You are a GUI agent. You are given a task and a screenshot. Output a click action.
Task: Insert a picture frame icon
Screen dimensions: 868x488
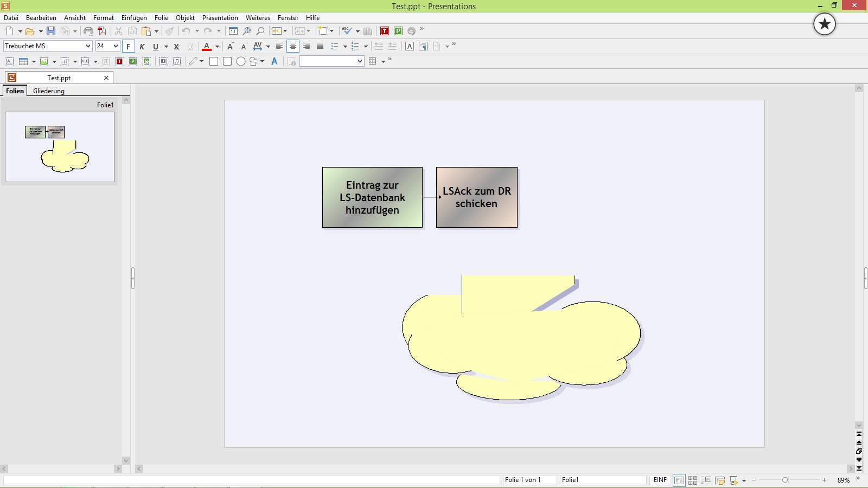pyautogui.click(x=44, y=61)
